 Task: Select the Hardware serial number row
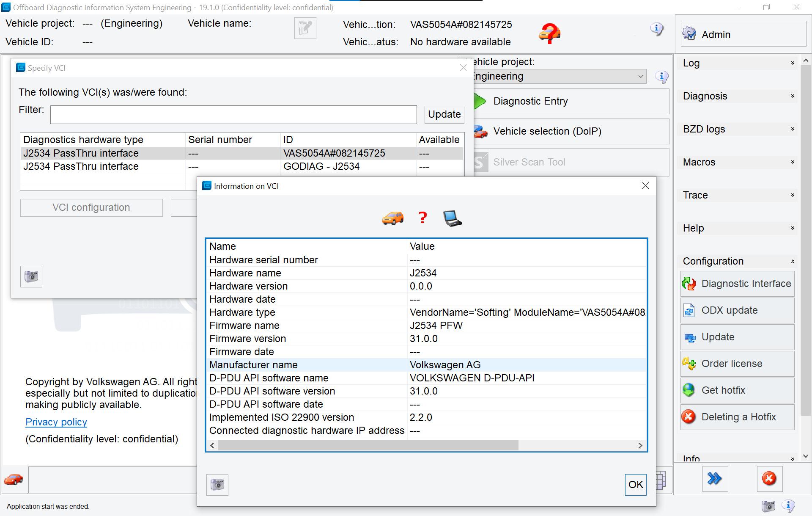point(426,260)
